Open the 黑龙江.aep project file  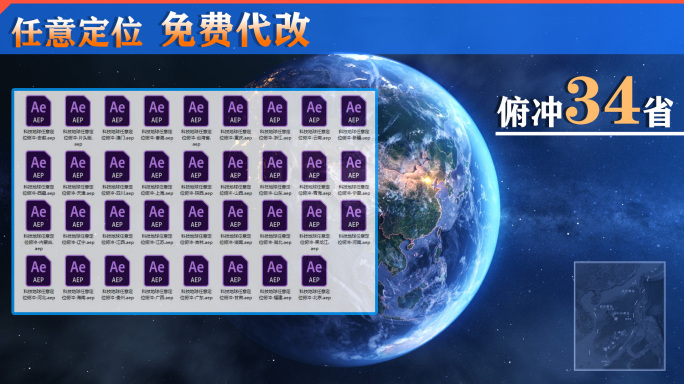[x=314, y=216]
